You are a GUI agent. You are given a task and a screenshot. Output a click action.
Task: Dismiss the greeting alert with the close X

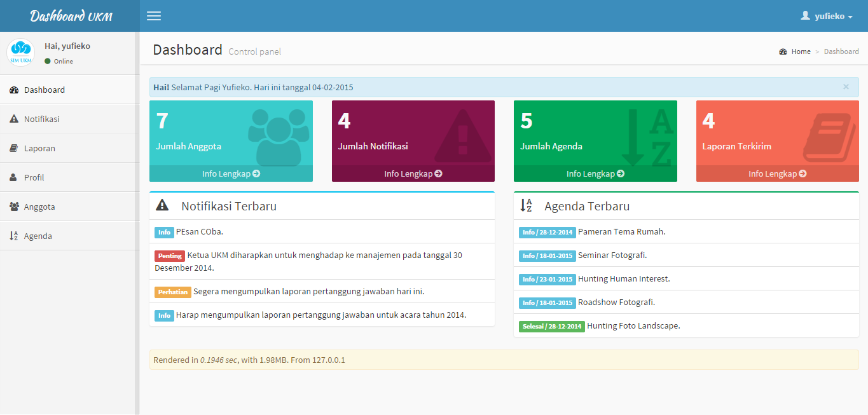click(846, 86)
